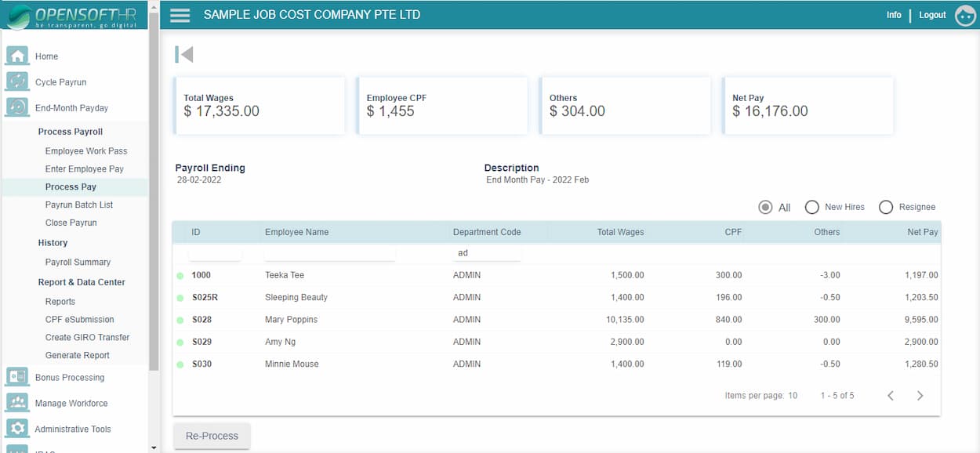This screenshot has height=453, width=980.
Task: Filter employees by New Hires radio button
Action: pyautogui.click(x=812, y=207)
